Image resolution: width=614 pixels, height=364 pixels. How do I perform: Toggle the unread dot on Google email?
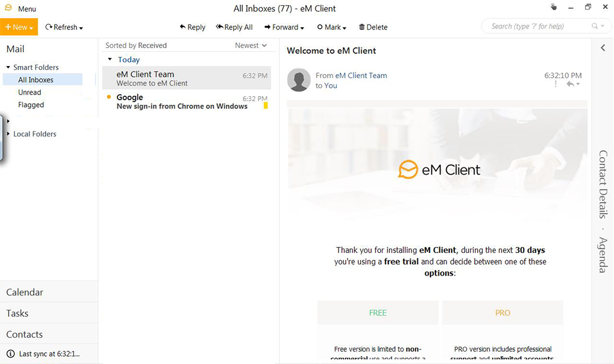(108, 97)
